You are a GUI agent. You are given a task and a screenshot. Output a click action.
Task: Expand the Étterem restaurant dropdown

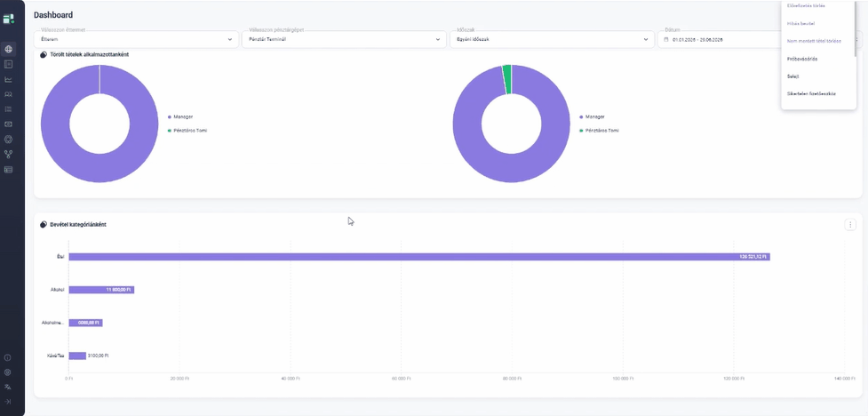point(136,39)
